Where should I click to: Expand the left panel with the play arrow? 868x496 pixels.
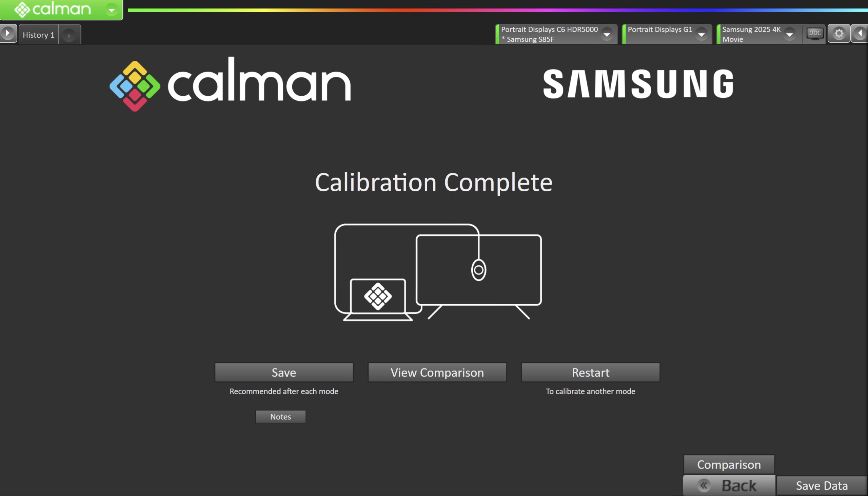pyautogui.click(x=7, y=33)
